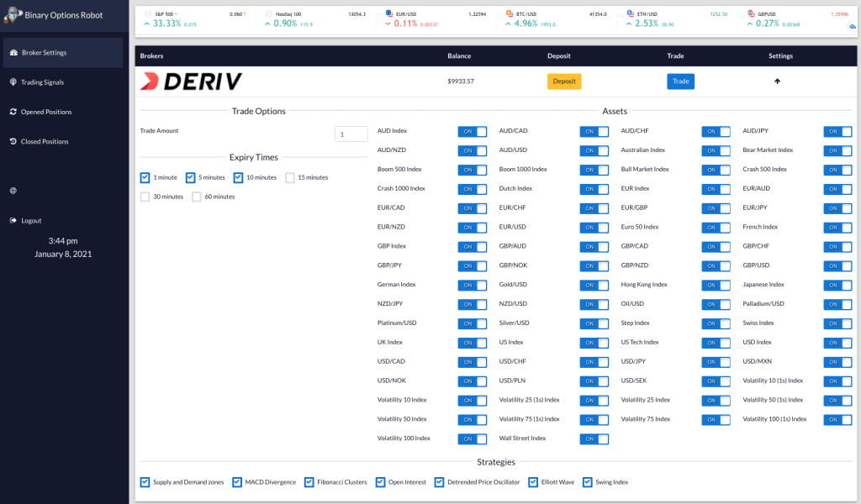Enable the 15 minutes expiry checkbox
This screenshot has height=504, width=861.
tap(290, 178)
